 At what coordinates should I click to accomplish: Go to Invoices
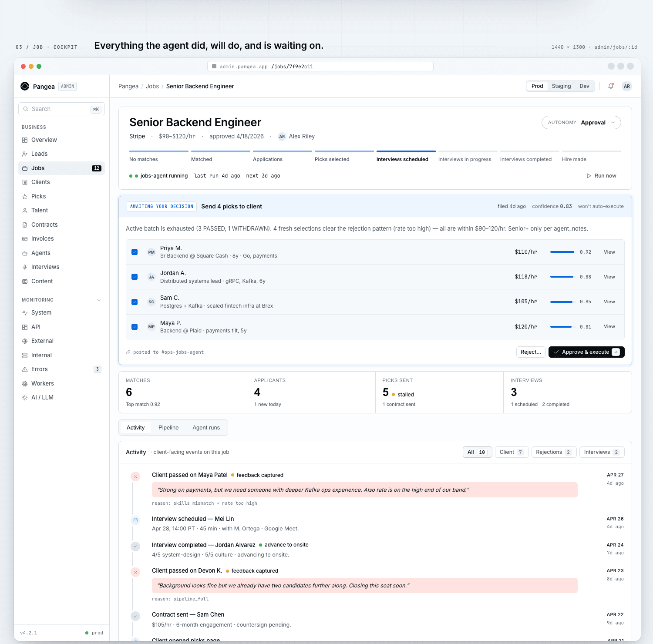click(x=61, y=238)
